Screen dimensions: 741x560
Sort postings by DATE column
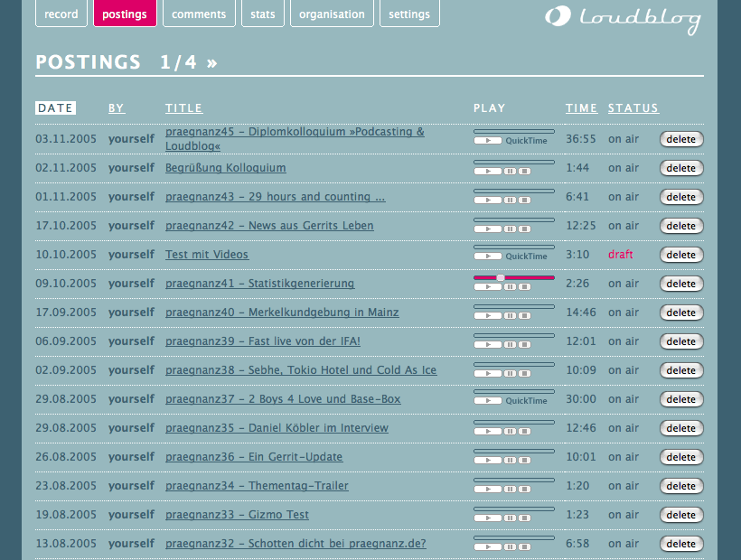tap(55, 108)
